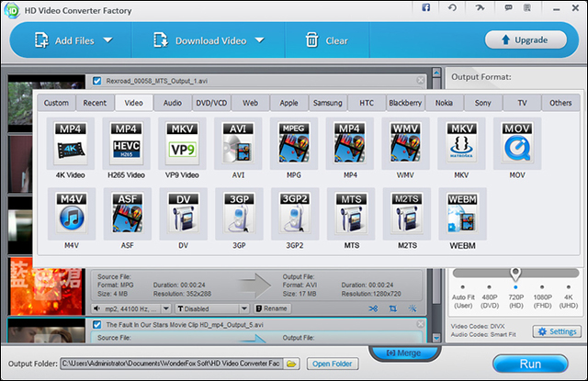This screenshot has height=381, width=588.
Task: Open the HTC devices tab
Action: tap(367, 103)
